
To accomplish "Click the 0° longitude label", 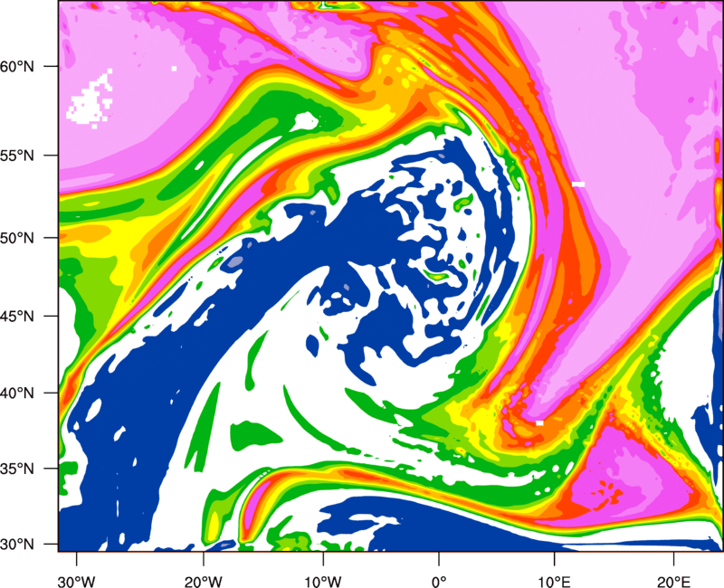I will 439,582.
